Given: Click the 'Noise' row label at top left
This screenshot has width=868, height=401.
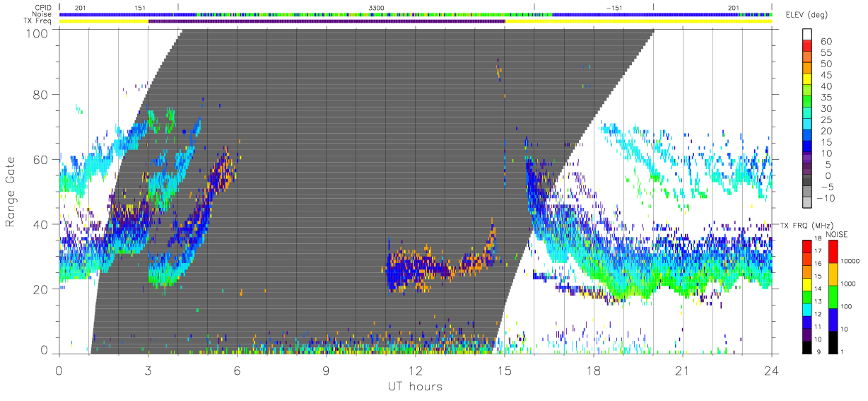Looking at the screenshot, I should (x=43, y=14).
